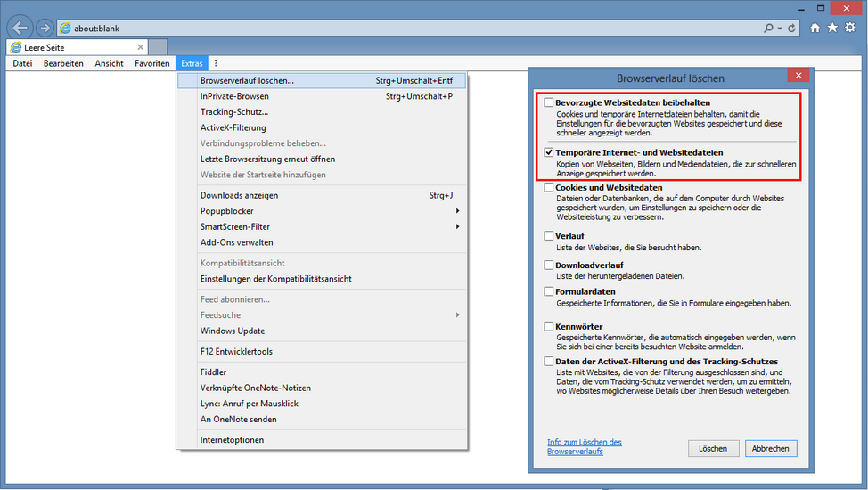
Task: Click the Abbrechen button
Action: tap(771, 448)
